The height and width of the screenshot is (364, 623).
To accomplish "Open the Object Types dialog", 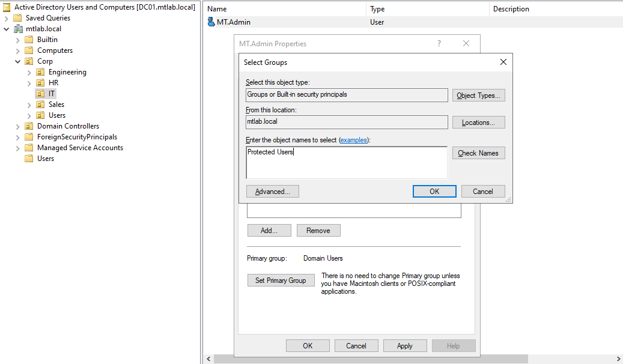I will (x=478, y=96).
